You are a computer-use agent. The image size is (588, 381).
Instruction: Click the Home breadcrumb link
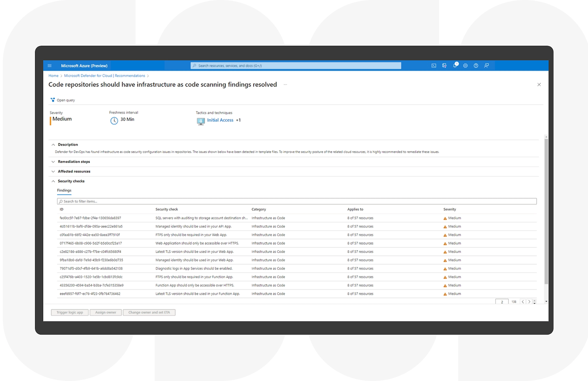[x=53, y=76]
